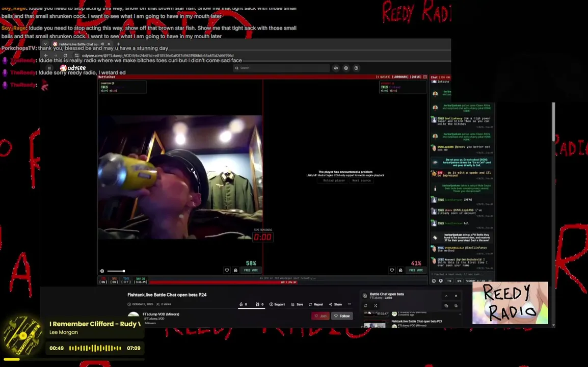Toggle the TOYS OFF switch under video

point(126,280)
